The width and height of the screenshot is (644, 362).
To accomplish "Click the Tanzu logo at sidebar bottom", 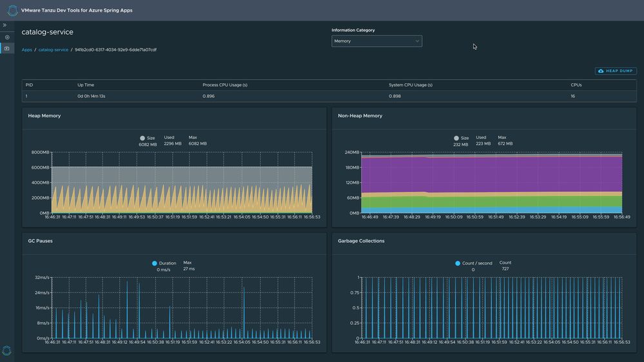I will (6, 350).
